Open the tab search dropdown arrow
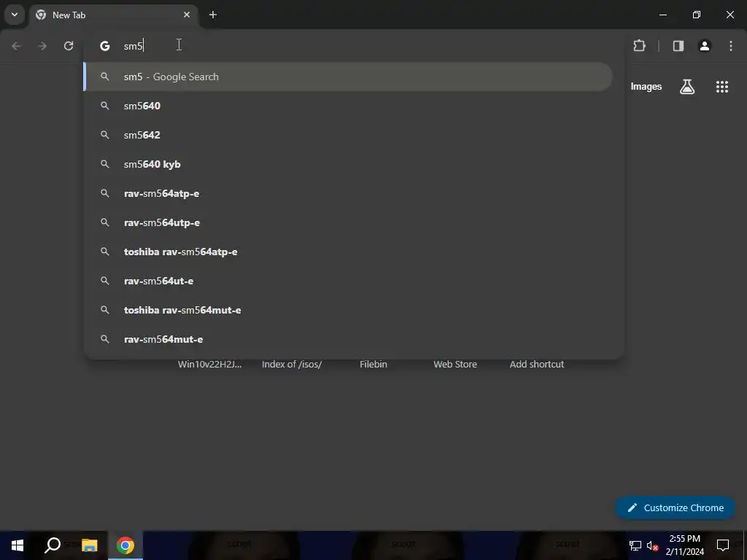 (x=15, y=15)
